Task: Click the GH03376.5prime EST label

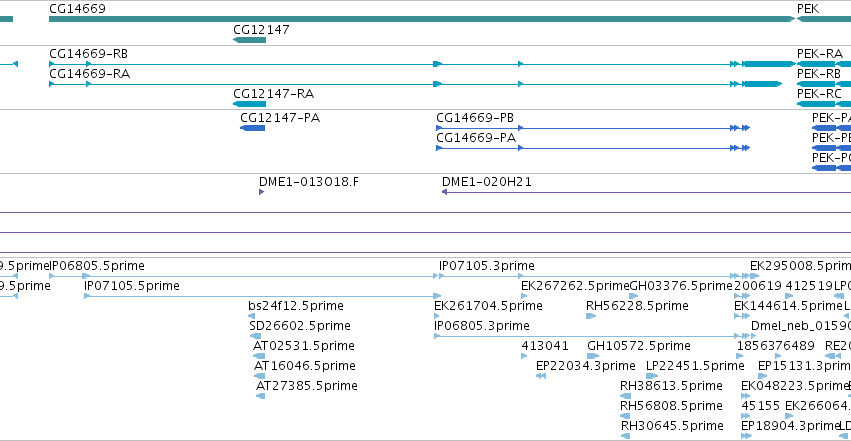Action: tap(681, 286)
